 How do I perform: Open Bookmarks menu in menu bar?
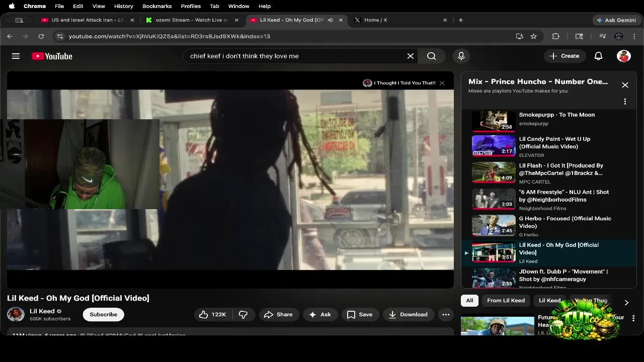[157, 6]
